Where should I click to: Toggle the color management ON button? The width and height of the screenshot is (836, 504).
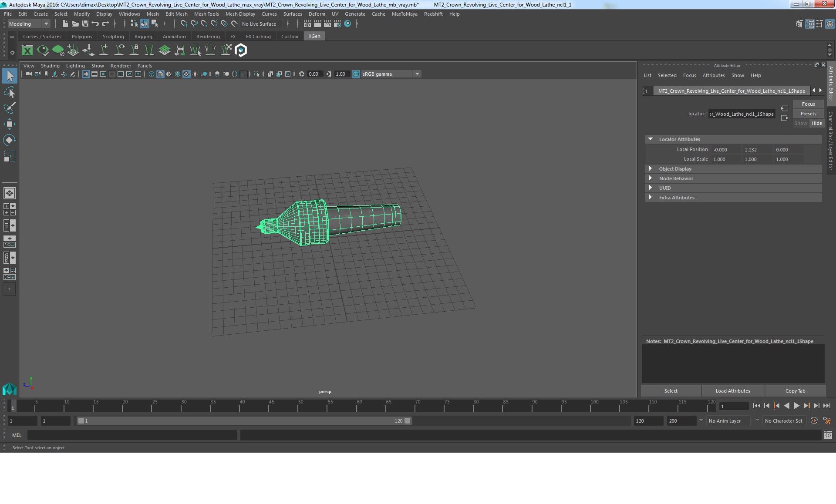coord(356,74)
